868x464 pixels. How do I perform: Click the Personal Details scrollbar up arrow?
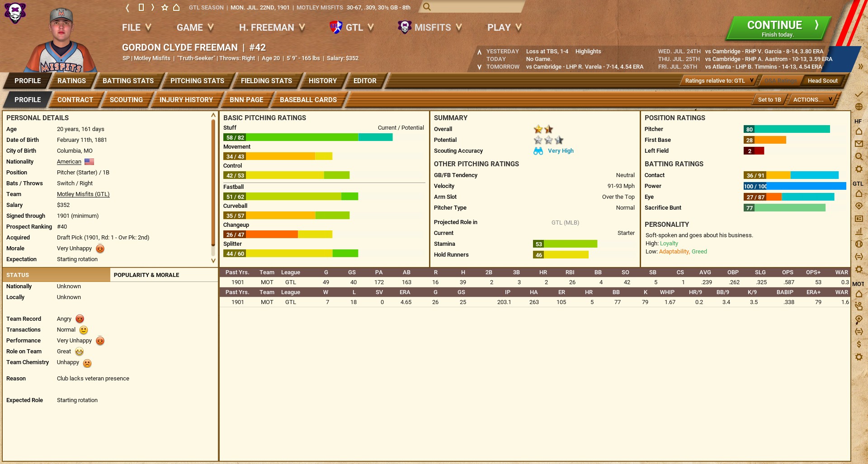coord(213,116)
